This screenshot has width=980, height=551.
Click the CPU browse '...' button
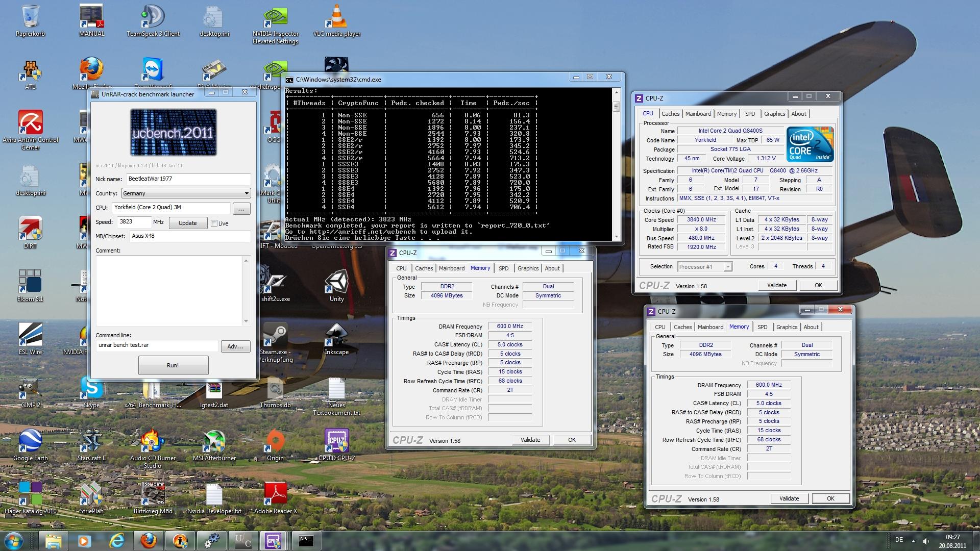coord(241,209)
